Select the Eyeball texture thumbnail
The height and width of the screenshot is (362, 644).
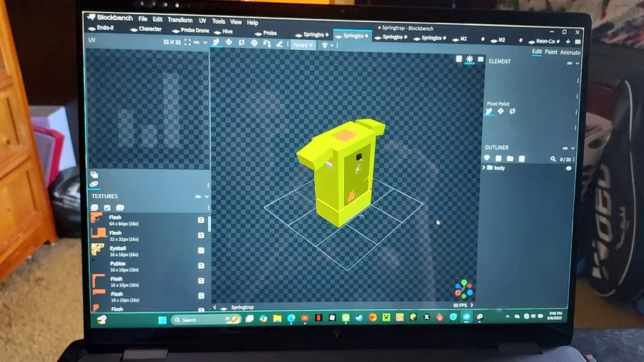pyautogui.click(x=98, y=250)
